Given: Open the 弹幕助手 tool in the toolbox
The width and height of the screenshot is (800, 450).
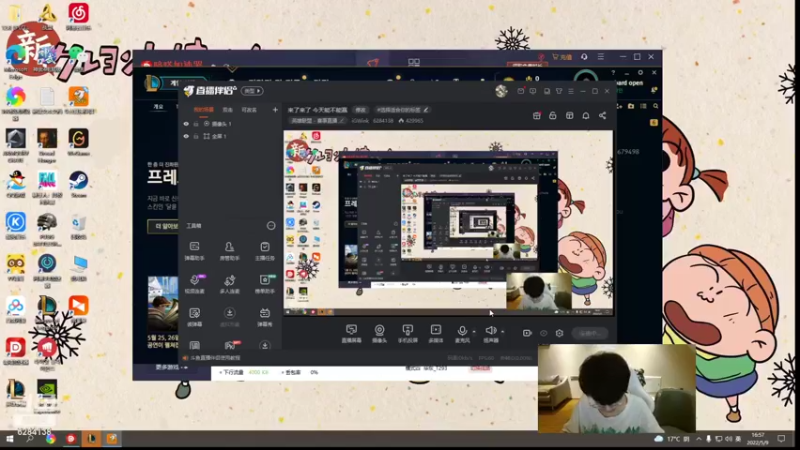Looking at the screenshot, I should click(x=194, y=251).
